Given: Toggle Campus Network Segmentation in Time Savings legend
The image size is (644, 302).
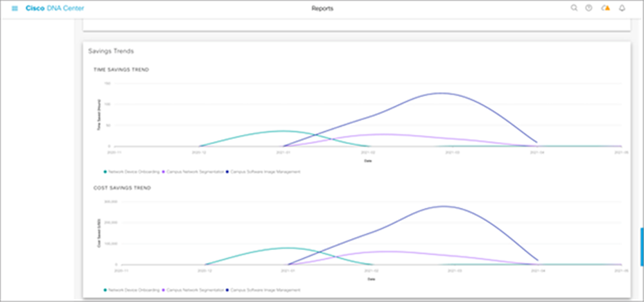Looking at the screenshot, I should 193,172.
